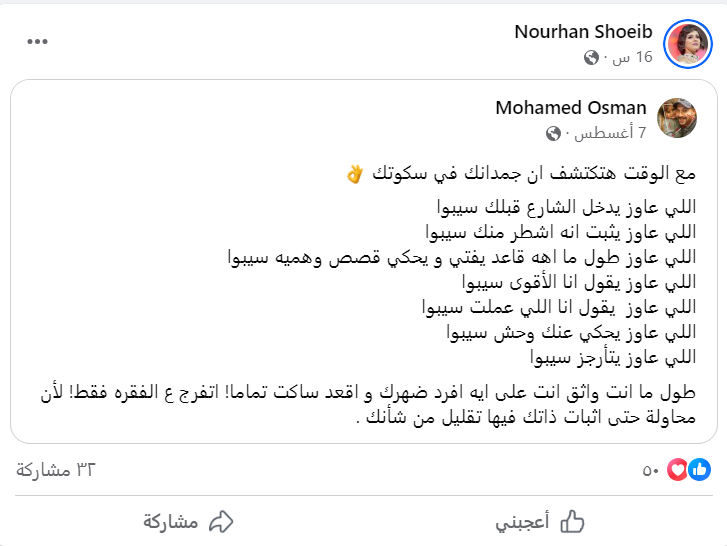Open the three-dot post options menu
This screenshot has height=546, width=727.
tap(37, 42)
